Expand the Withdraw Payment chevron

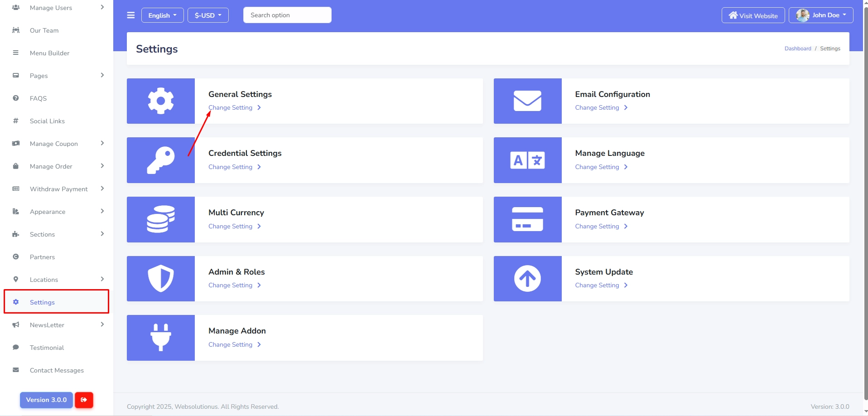[102, 189]
